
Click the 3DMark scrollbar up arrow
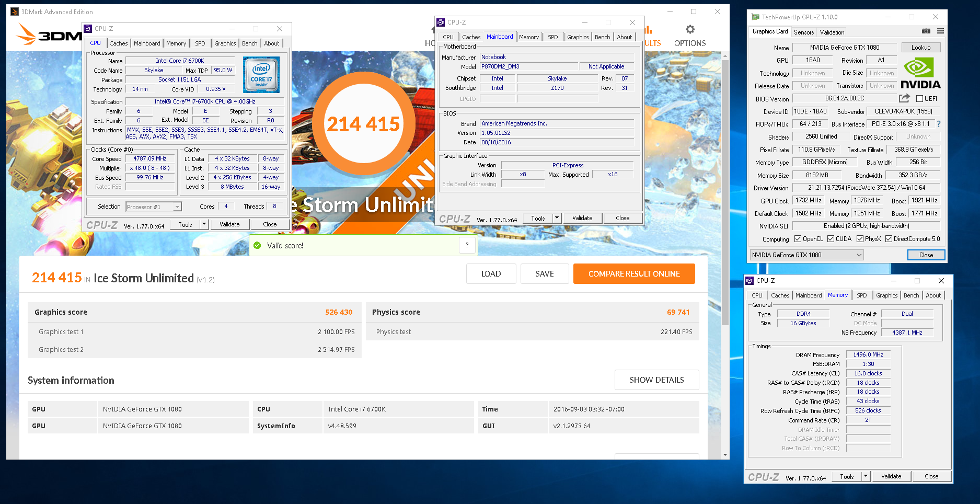click(x=725, y=55)
